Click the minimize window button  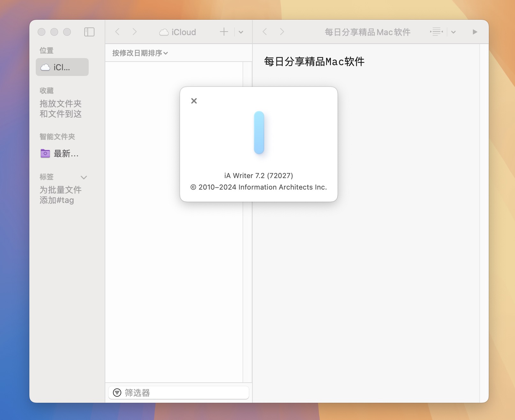coord(54,32)
